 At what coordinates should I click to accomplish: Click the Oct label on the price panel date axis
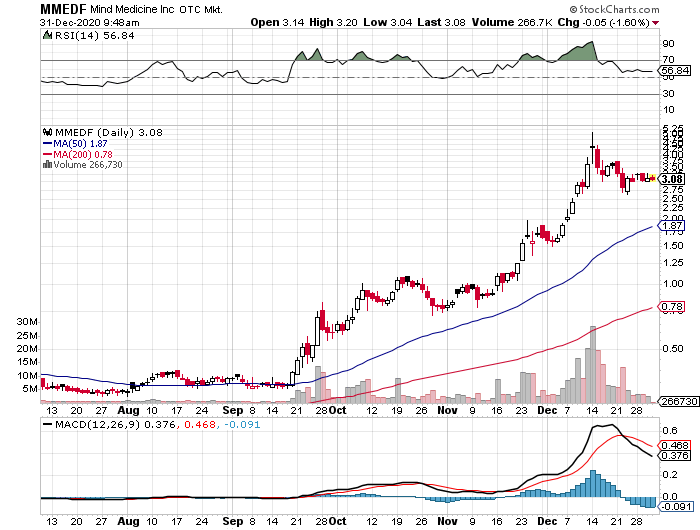[338, 410]
